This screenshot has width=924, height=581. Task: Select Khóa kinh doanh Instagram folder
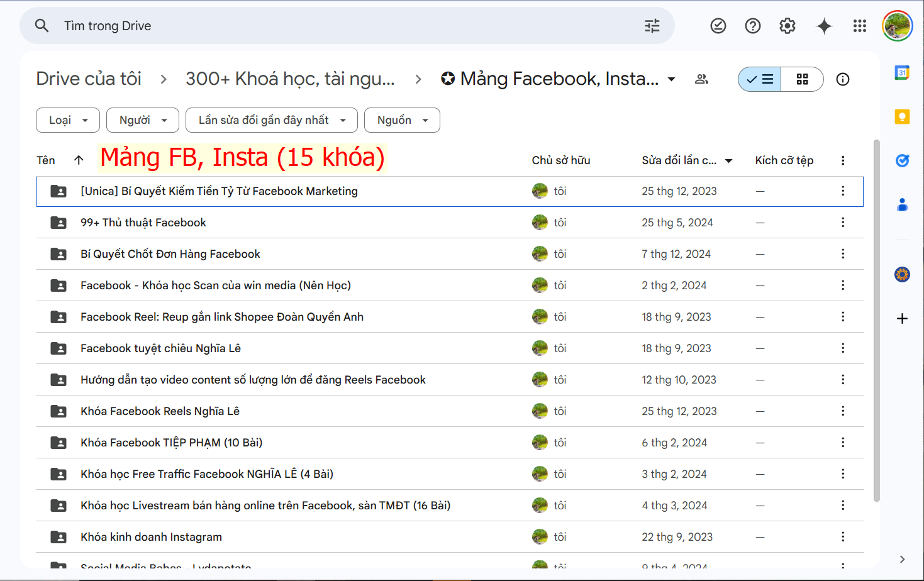[x=450, y=537]
